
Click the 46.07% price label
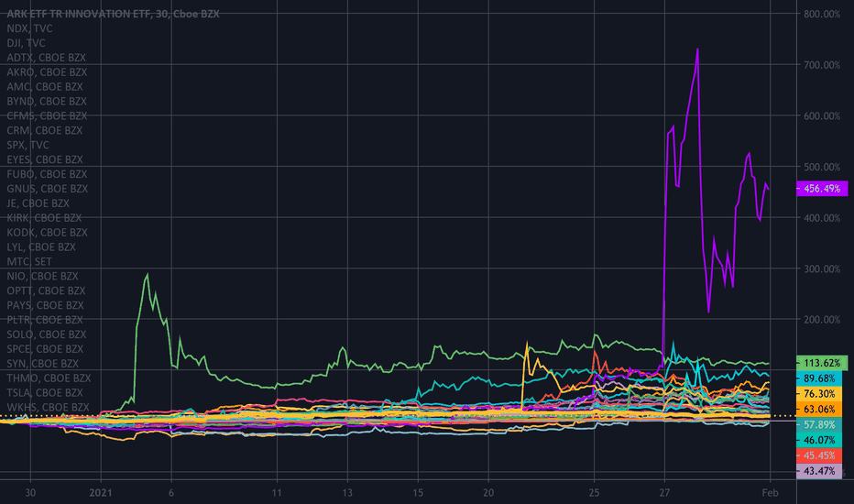(819, 440)
